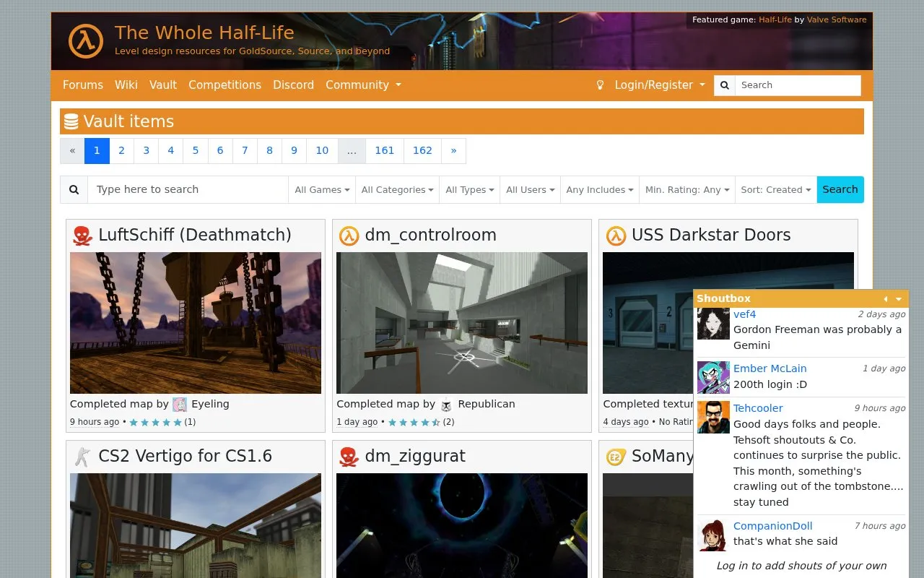
Task: Go to page 2 of vault items
Action: (121, 151)
